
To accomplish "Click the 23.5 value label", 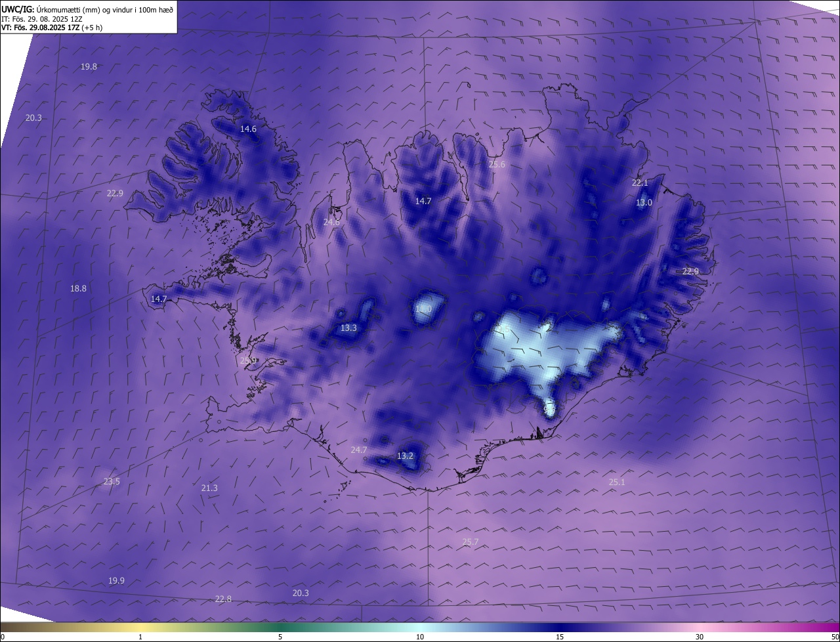I will tap(112, 482).
